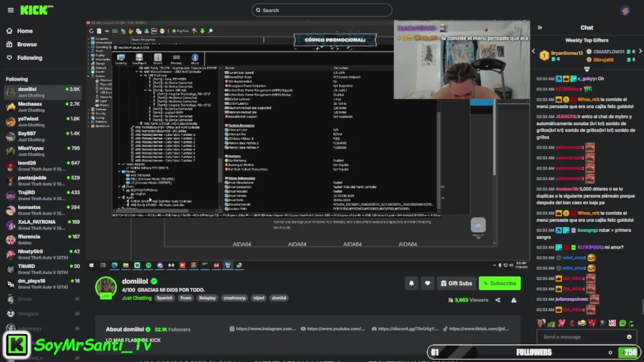
Task: Open the About info icon in AIDA64 window
Action: (x=195, y=58)
